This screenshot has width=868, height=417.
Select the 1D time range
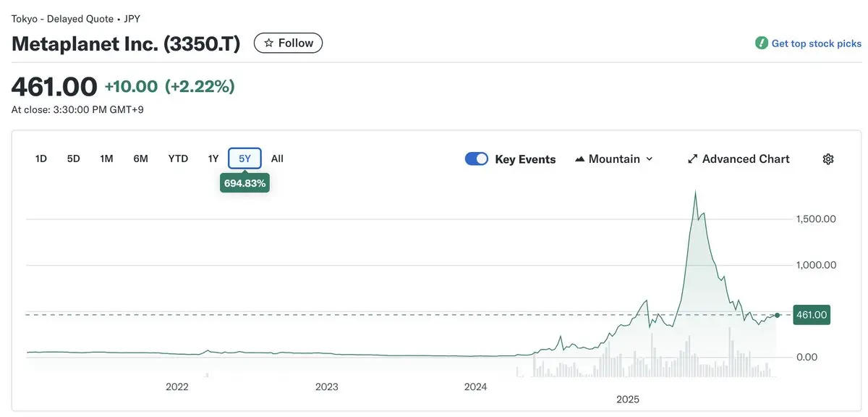pyautogui.click(x=41, y=159)
